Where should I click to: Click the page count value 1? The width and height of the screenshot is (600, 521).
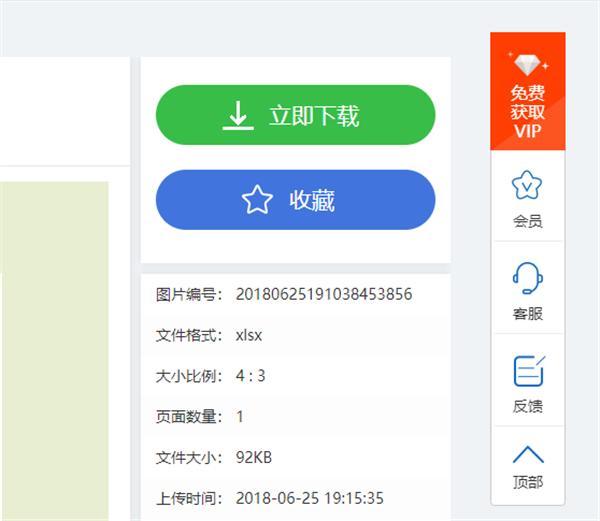point(240,417)
